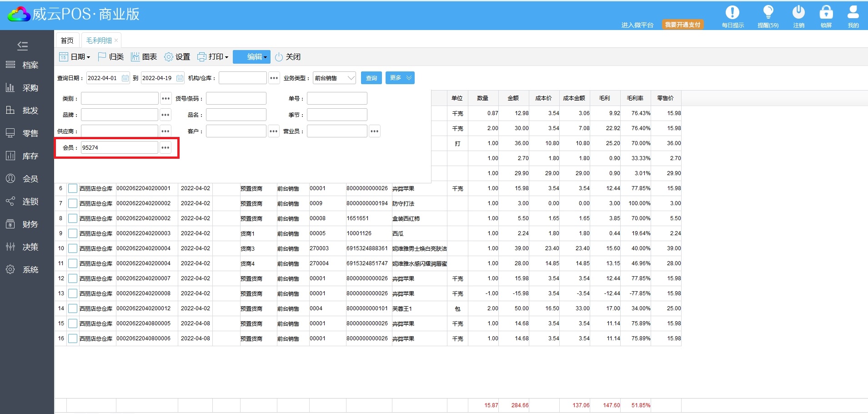Click the 会员 input field containing 95274
868x414 pixels.
pos(120,147)
